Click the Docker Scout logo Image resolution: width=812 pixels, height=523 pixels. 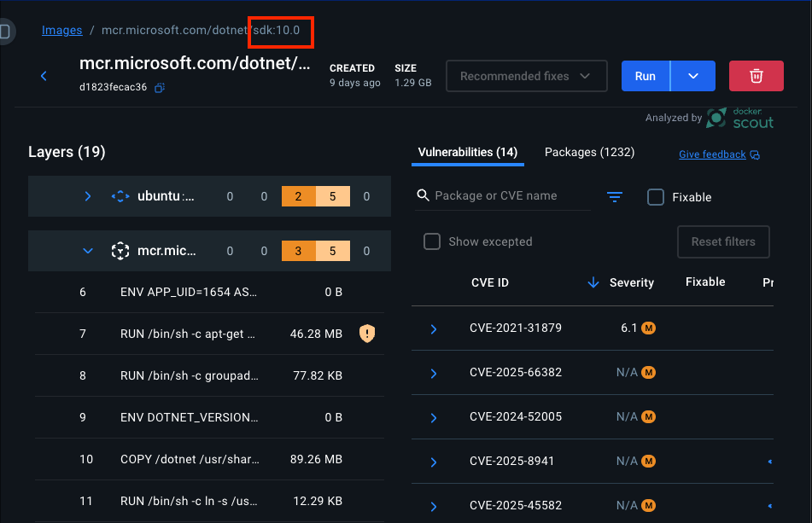[740, 118]
